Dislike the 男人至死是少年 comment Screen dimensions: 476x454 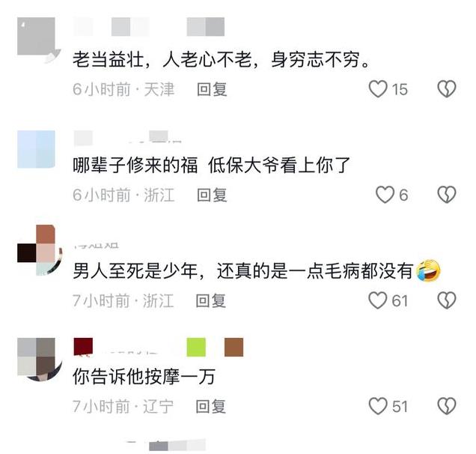tap(447, 300)
